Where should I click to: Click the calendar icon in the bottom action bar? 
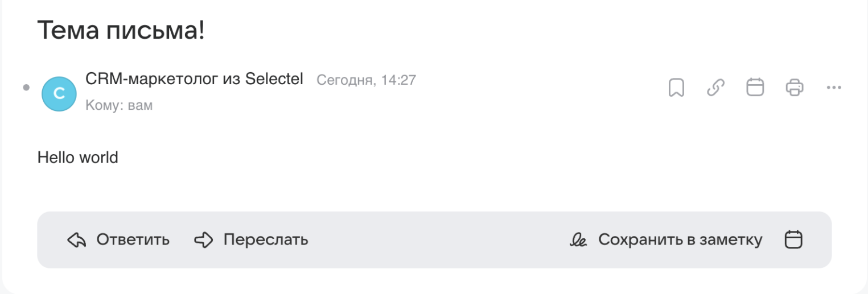pos(793,239)
